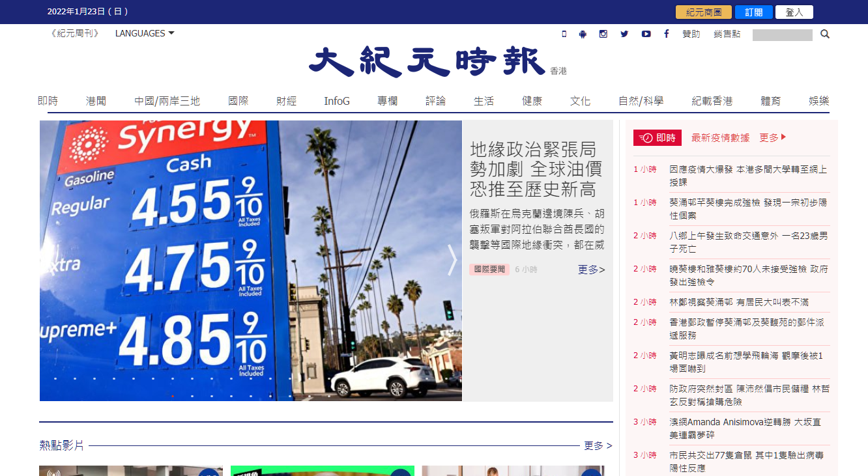Screen dimensions: 868x476
Task: Advance the slideshow with right arrow
Action: (x=452, y=260)
